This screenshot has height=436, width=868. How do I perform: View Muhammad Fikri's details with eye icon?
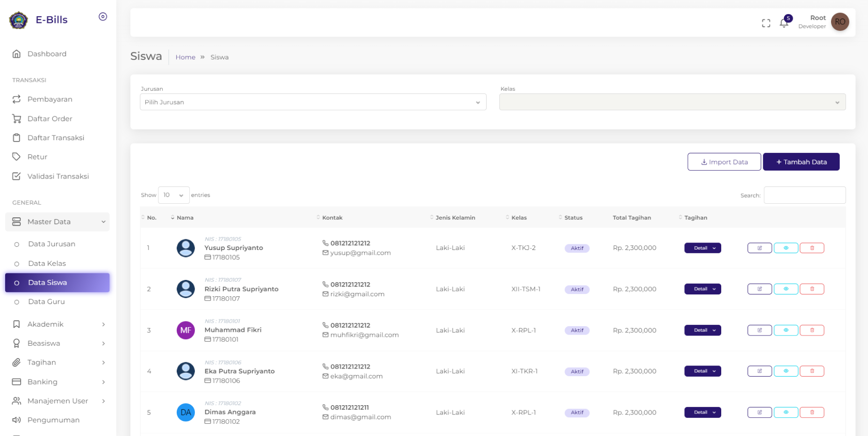click(x=786, y=330)
